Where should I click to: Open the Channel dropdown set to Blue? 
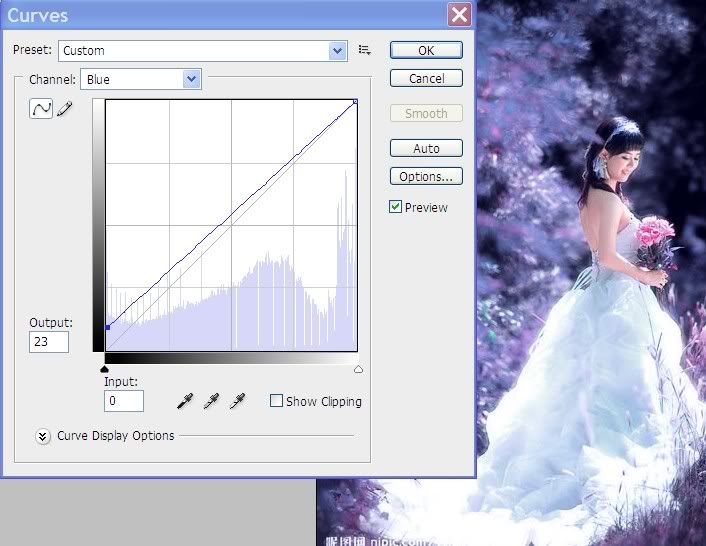click(141, 79)
